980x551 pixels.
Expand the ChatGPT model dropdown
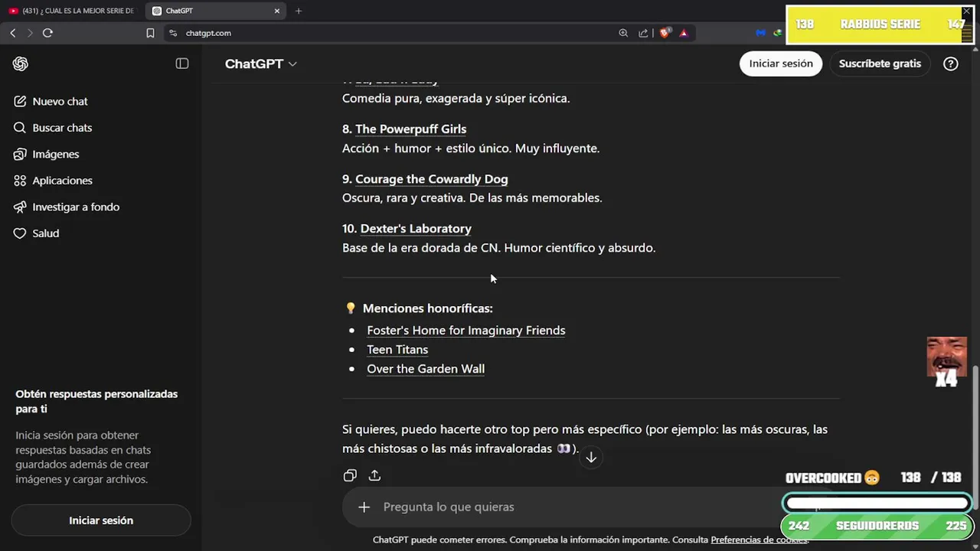[x=261, y=64]
